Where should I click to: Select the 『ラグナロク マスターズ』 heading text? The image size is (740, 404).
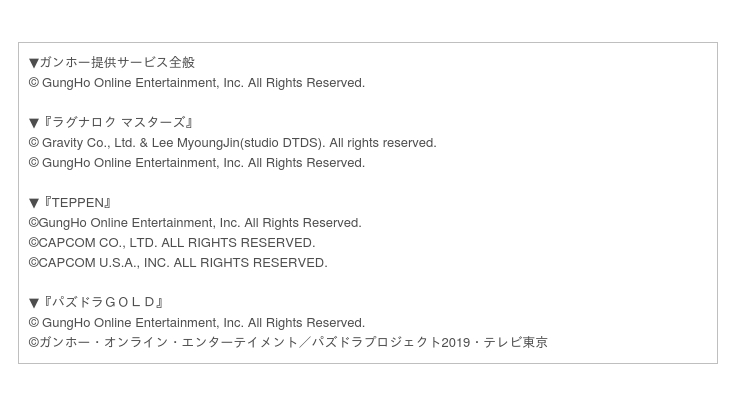pos(118,123)
